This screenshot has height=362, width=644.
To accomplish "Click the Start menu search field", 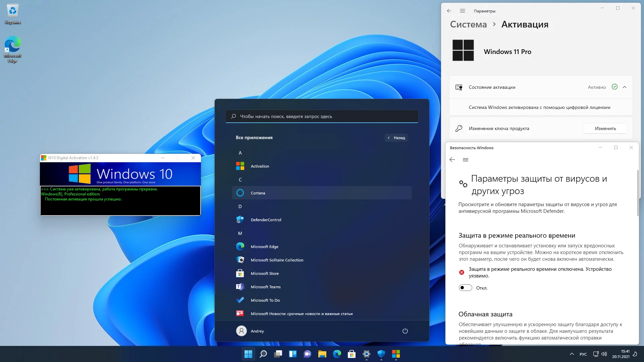I will (321, 116).
